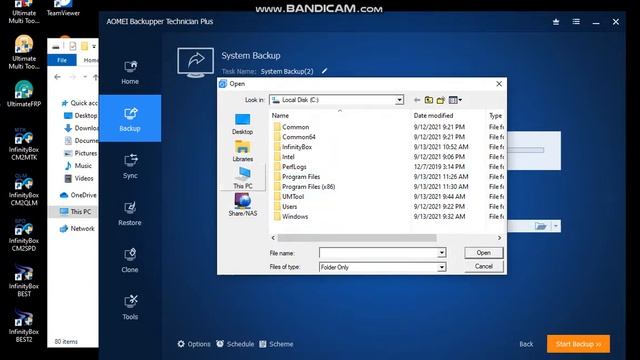Image resolution: width=640 pixels, height=360 pixels.
Task: Click the Cancel button in dialog
Action: [484, 267]
